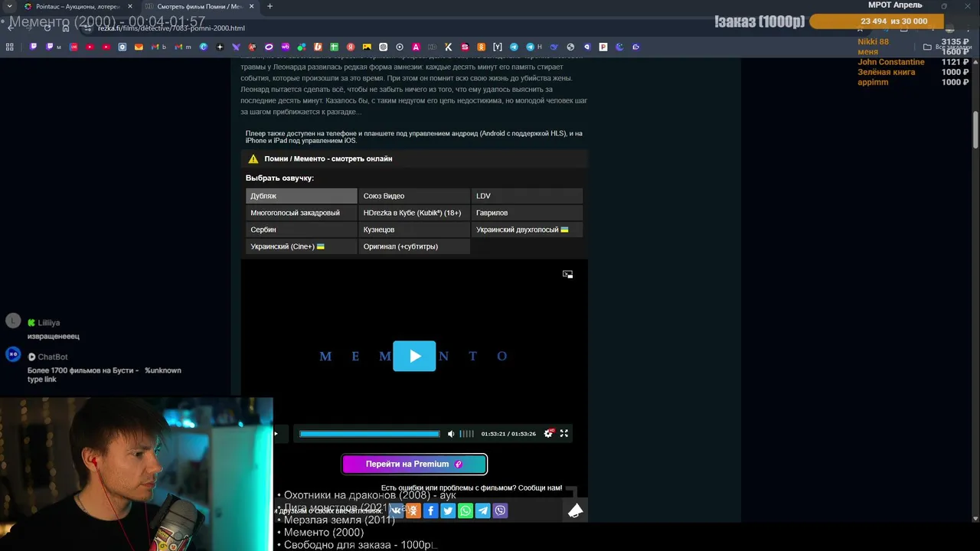
Task: Open the 'Есть ошибки или проблемы с фильмом' link
Action: pyautogui.click(x=472, y=487)
